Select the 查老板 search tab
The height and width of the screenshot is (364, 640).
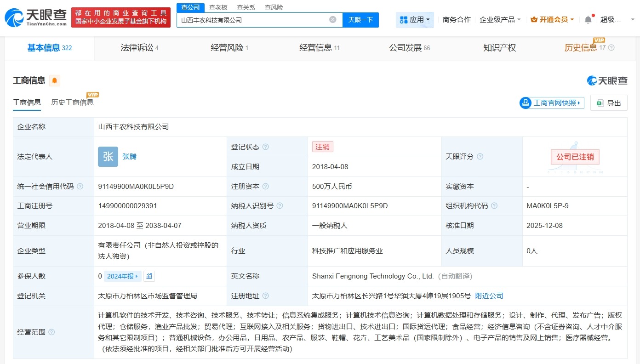[x=216, y=7]
